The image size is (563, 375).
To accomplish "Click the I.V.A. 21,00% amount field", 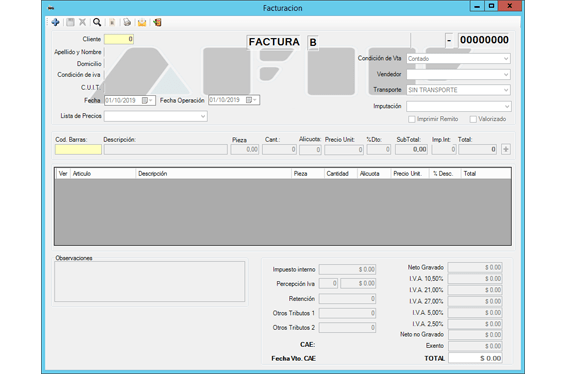I will click(x=475, y=290).
